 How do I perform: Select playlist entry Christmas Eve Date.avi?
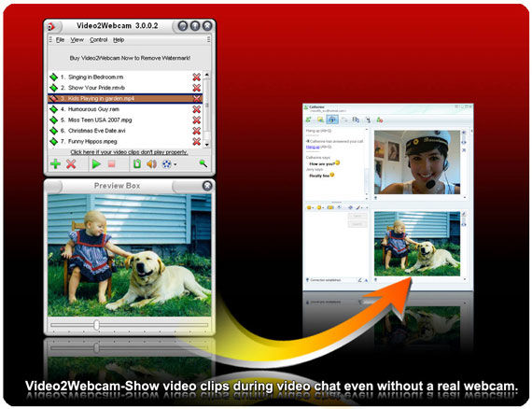point(125,131)
